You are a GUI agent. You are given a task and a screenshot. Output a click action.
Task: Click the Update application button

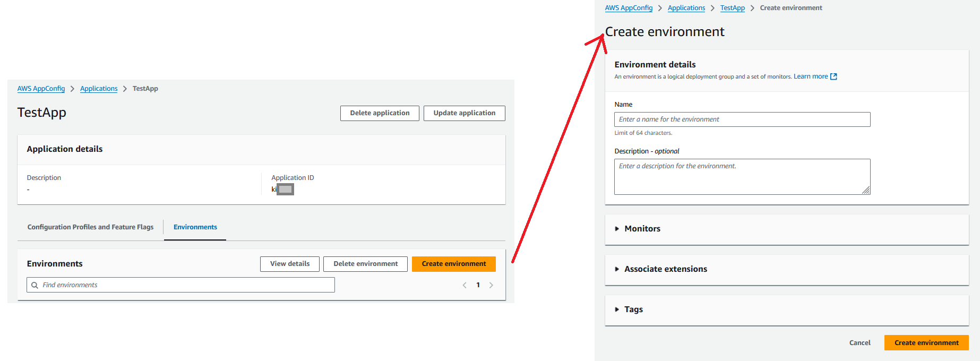click(x=464, y=113)
